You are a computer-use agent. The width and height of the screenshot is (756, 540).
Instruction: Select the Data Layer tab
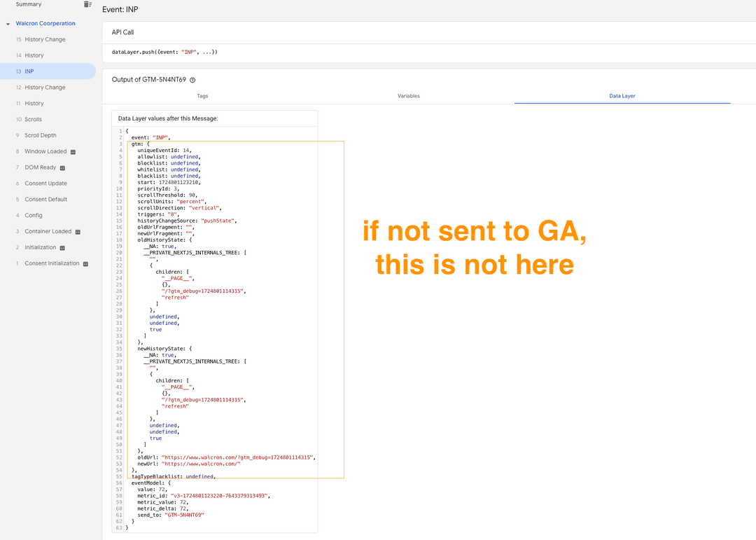tap(622, 96)
